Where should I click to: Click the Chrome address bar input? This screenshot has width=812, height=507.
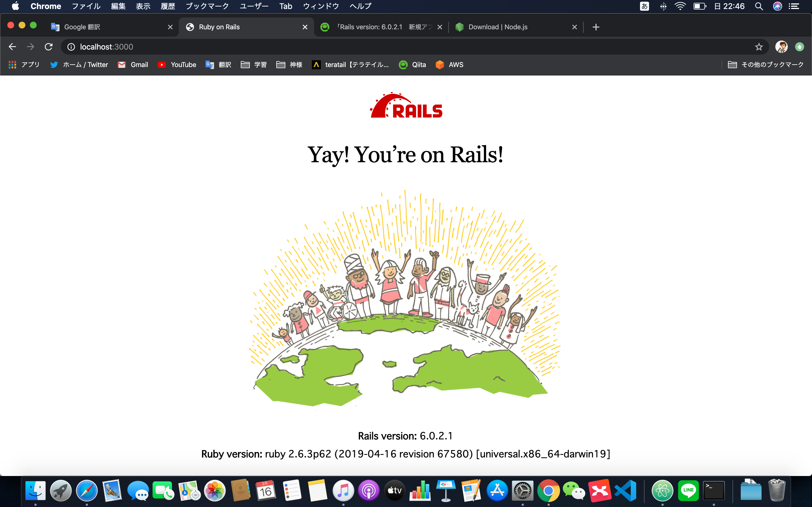pos(406,47)
